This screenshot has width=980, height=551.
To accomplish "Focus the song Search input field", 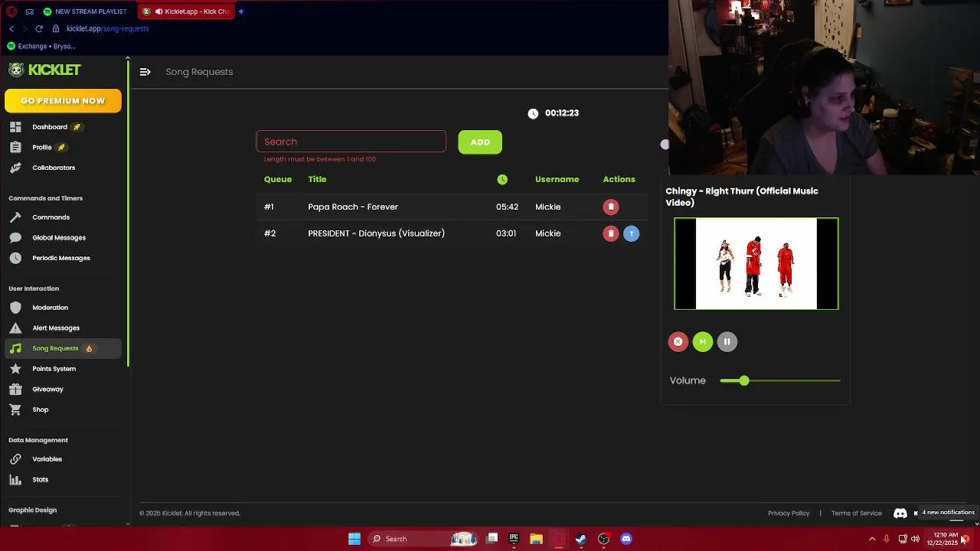I will (x=351, y=142).
